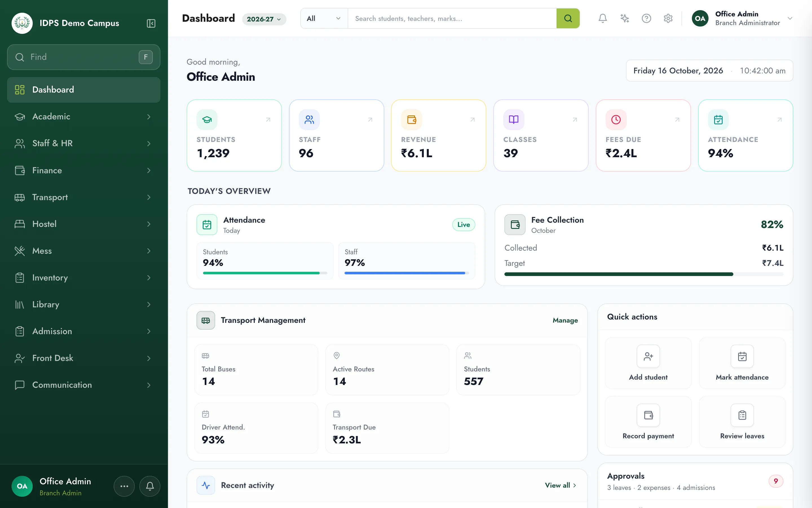Expand the Transport sidebar section

tap(83, 197)
